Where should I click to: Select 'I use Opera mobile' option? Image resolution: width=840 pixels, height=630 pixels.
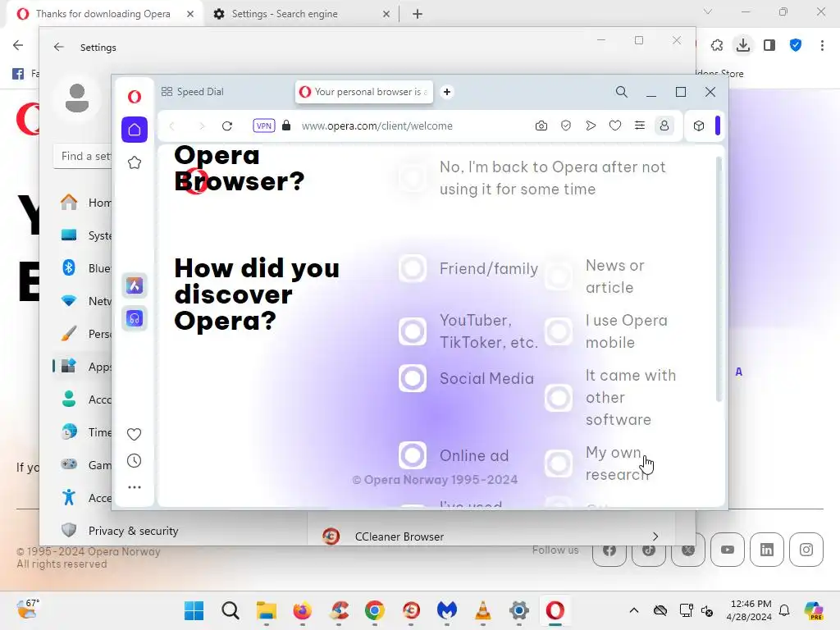559,331
